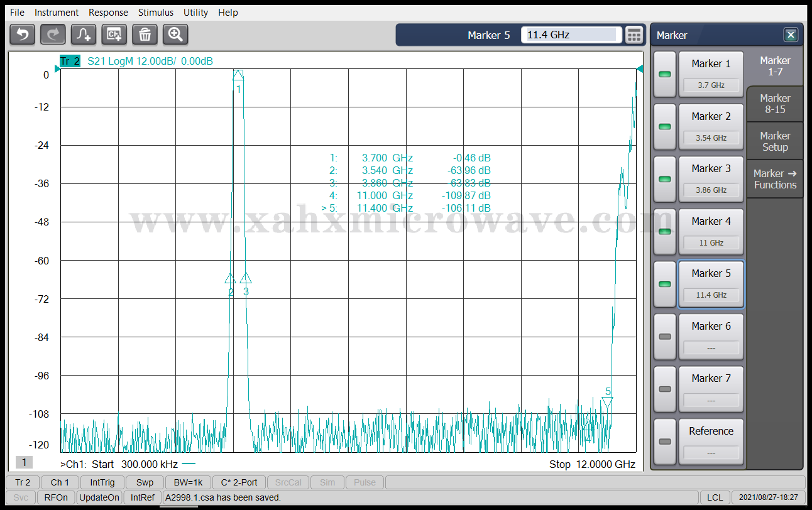Image resolution: width=812 pixels, height=510 pixels.
Task: Click marker 1 triangle at trace peak
Action: (238, 75)
